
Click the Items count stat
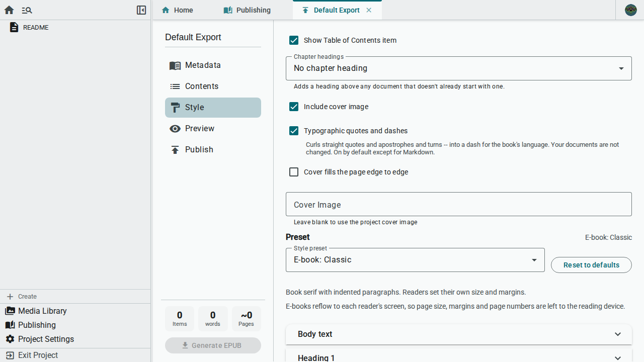pos(180,319)
